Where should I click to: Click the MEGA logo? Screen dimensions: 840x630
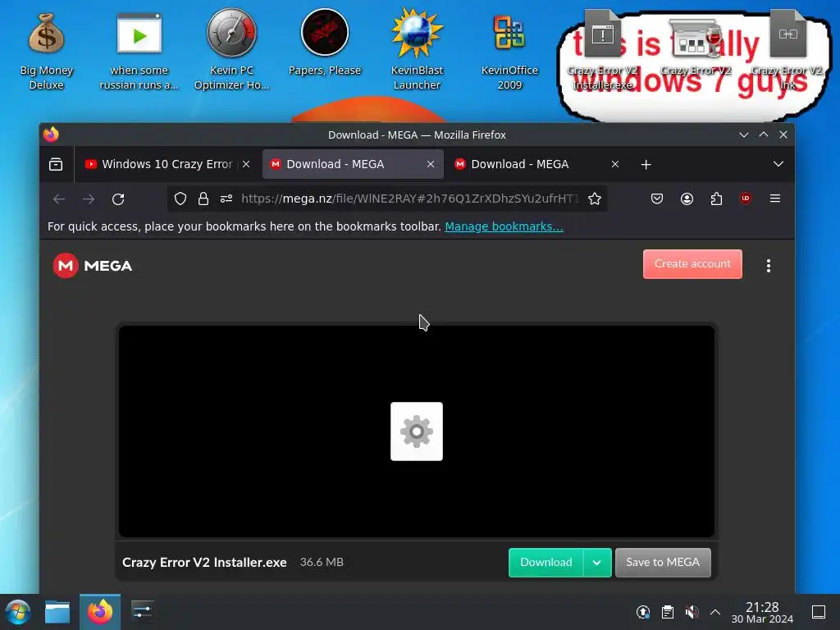pos(93,266)
